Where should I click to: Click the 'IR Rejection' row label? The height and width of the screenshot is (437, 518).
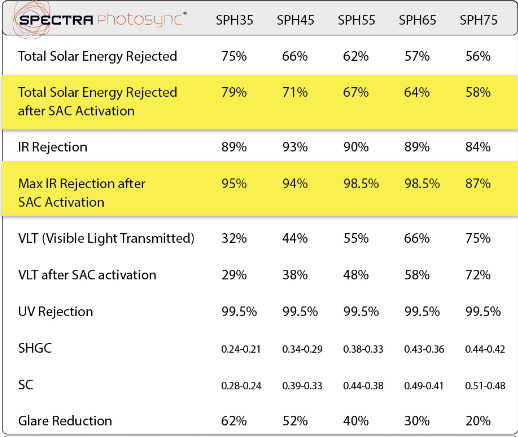pyautogui.click(x=53, y=147)
